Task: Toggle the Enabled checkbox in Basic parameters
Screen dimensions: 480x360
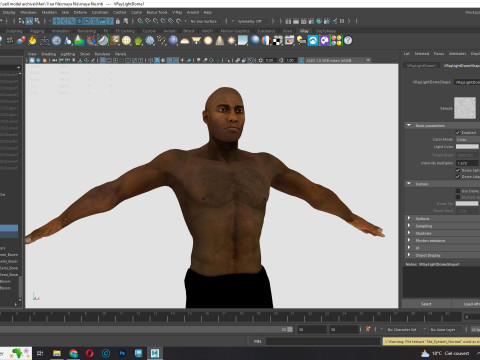Action: click(458, 133)
